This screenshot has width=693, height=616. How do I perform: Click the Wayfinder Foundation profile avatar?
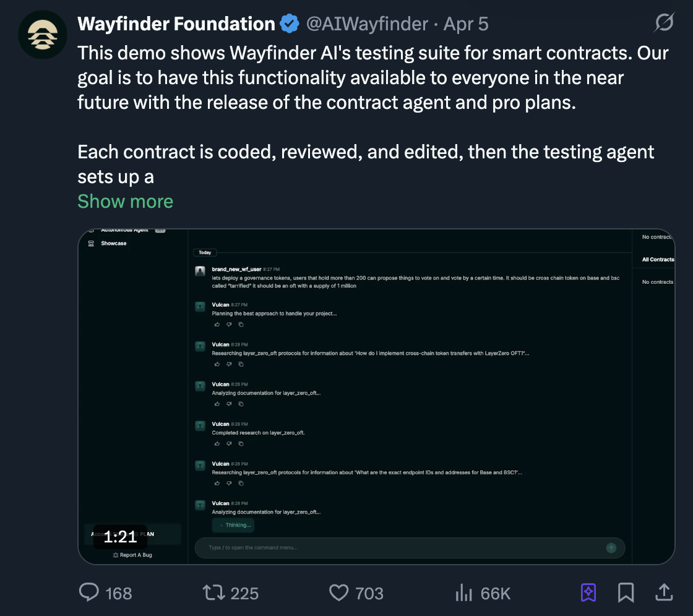pyautogui.click(x=43, y=33)
